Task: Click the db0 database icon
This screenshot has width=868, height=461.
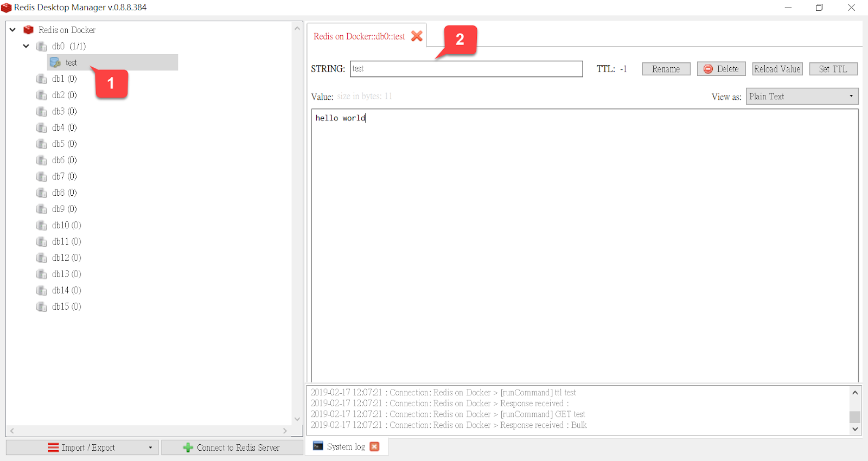Action: [x=42, y=46]
